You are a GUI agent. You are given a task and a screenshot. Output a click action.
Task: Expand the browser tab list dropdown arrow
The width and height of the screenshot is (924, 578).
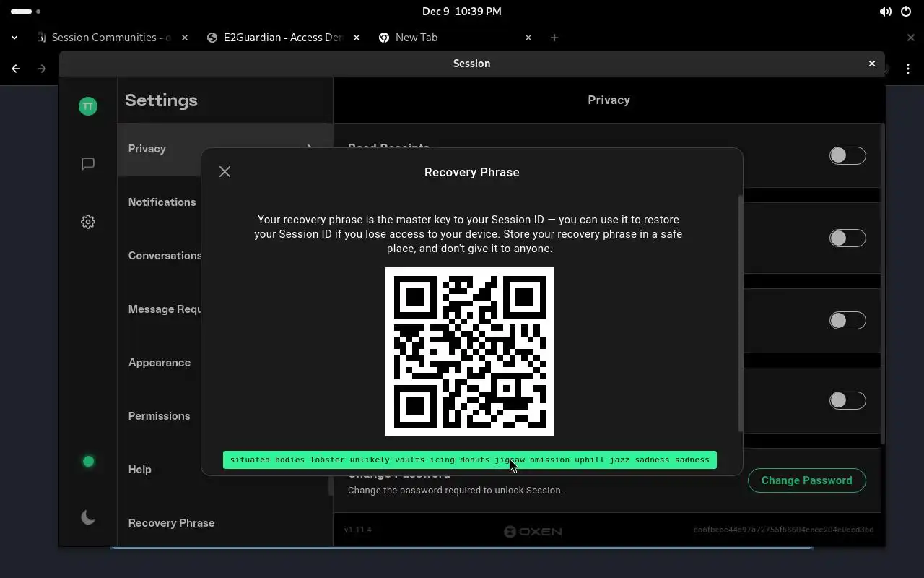pyautogui.click(x=14, y=38)
